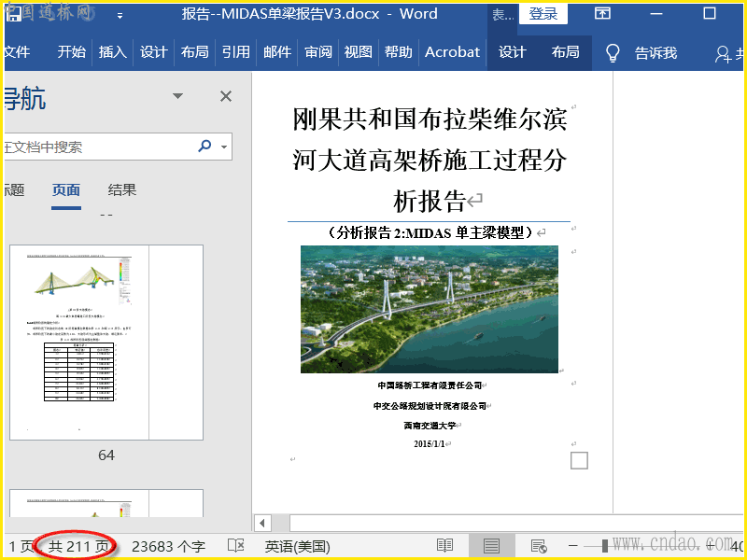
Task: Switch to Web Layout view icon
Action: pos(539,546)
